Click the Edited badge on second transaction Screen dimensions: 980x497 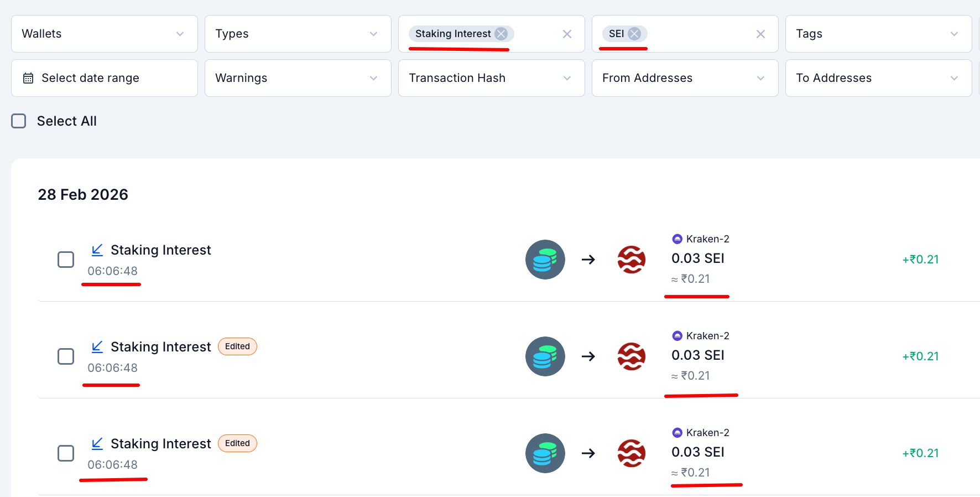237,346
